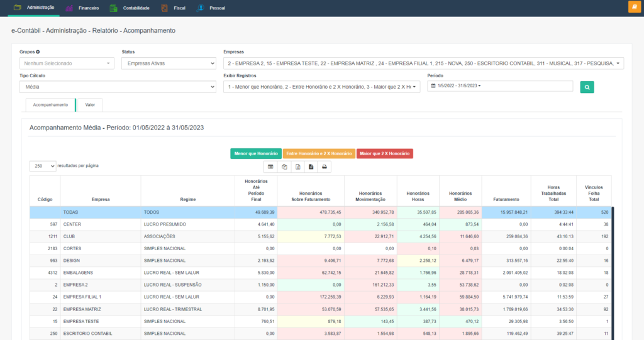Click the ASSOCIAÇÕES regime cell
The image size is (644, 340).
click(187, 236)
